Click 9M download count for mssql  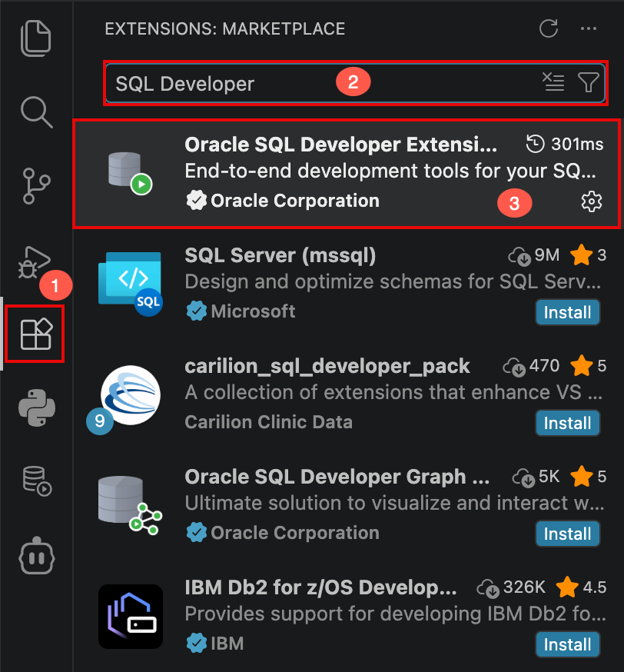point(533,255)
